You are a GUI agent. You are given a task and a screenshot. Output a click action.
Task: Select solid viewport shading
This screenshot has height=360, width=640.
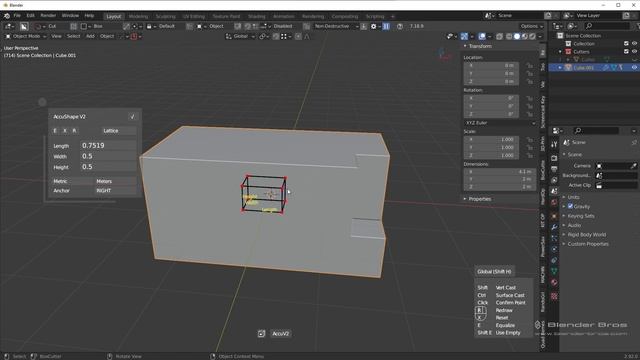[517, 36]
